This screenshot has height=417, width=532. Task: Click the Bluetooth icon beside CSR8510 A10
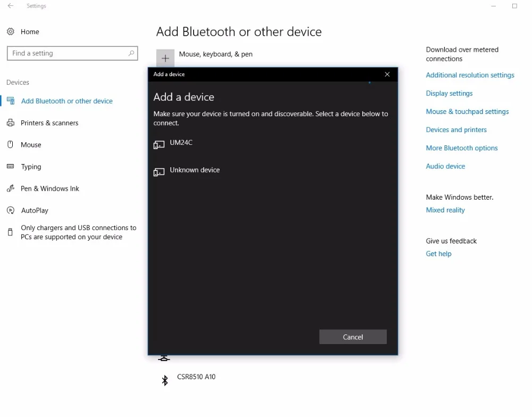[165, 380]
